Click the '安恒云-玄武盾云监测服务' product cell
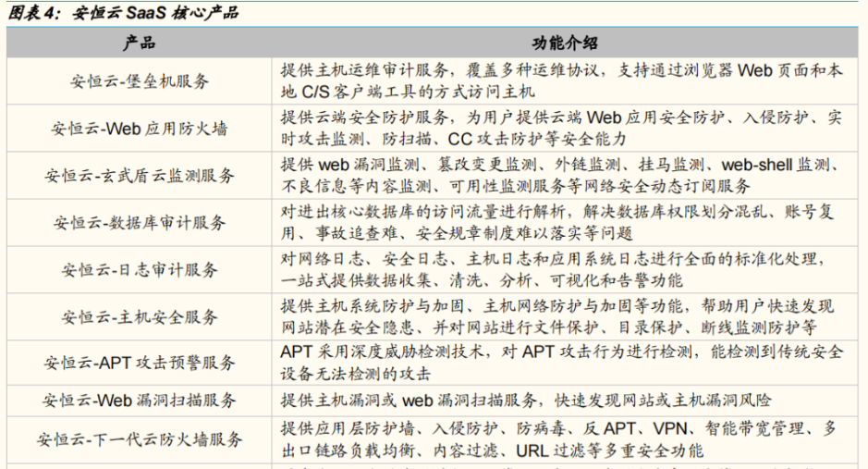 pos(139,176)
